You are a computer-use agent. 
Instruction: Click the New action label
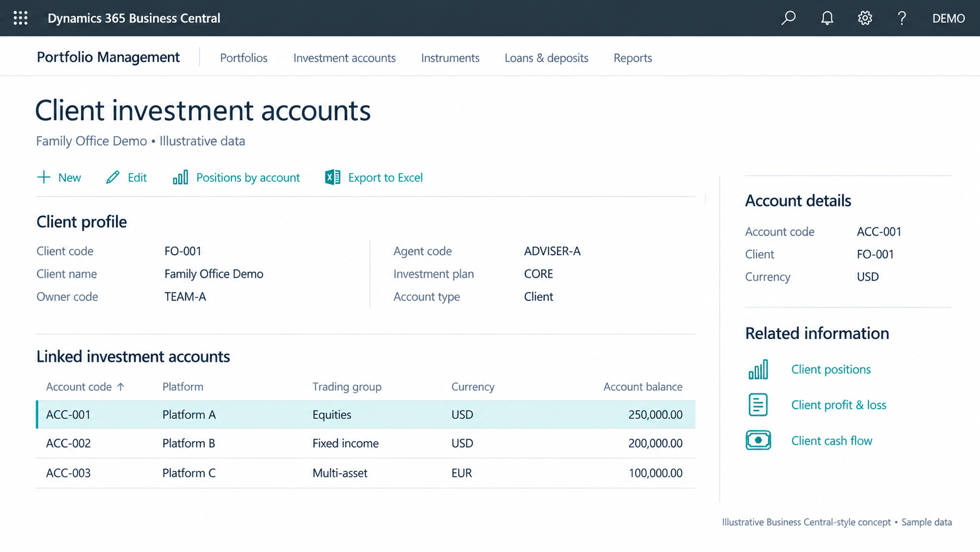point(70,178)
